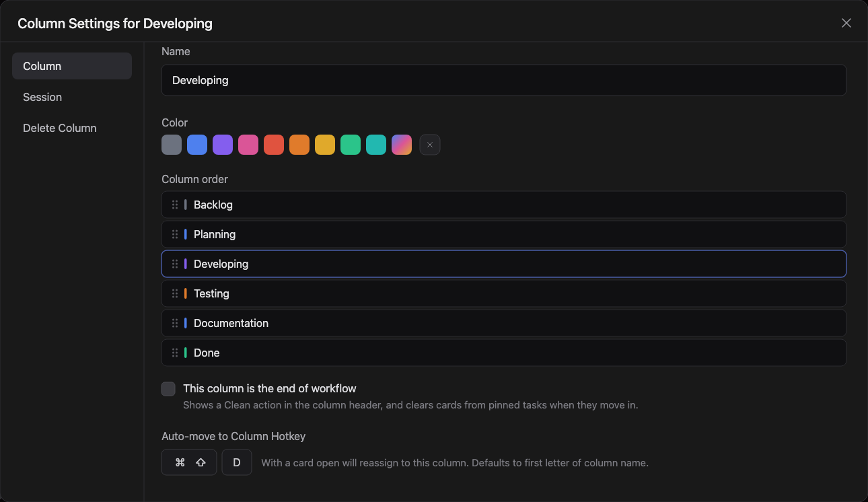
Task: Click the Developing row in Column order
Action: pyautogui.click(x=504, y=264)
